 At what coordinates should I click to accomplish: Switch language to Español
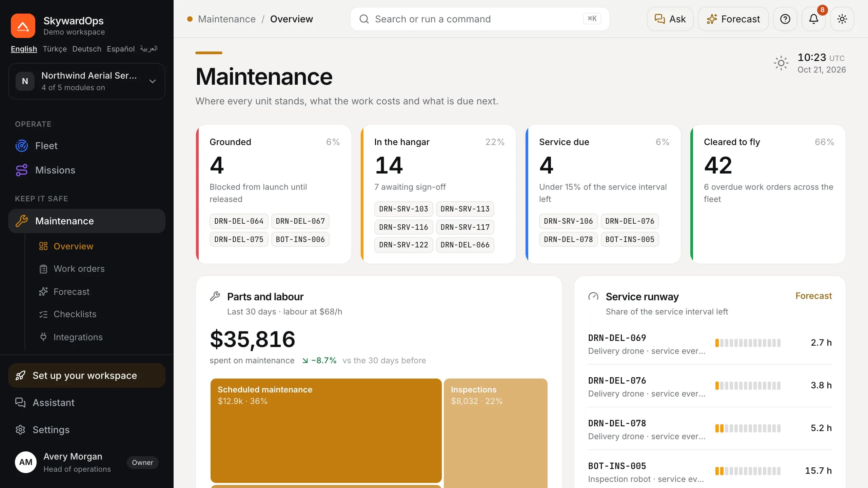tap(121, 49)
